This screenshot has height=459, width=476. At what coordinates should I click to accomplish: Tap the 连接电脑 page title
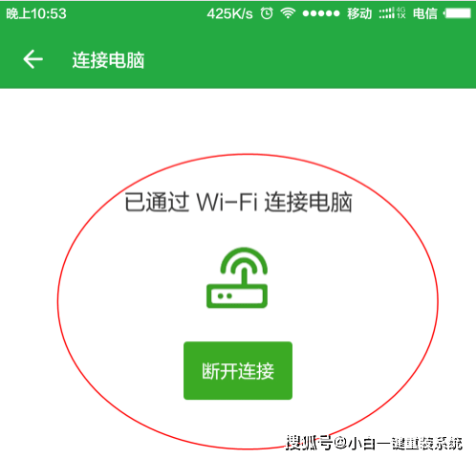[108, 60]
